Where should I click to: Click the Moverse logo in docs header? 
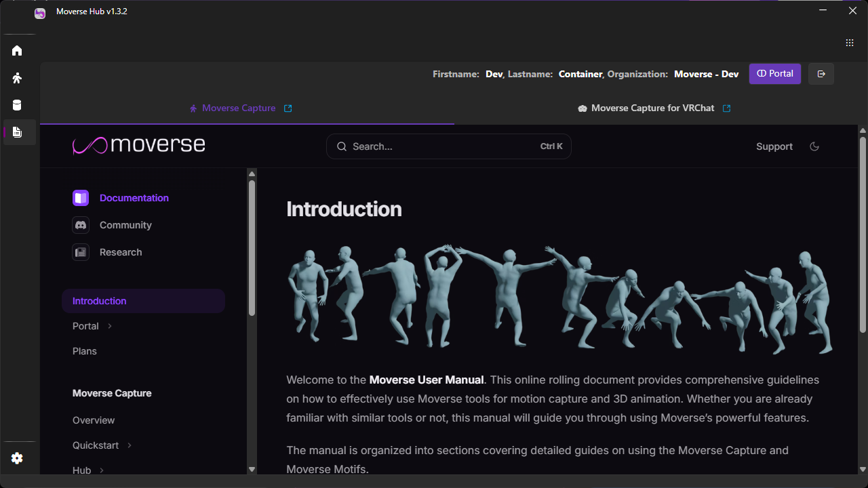pos(139,145)
